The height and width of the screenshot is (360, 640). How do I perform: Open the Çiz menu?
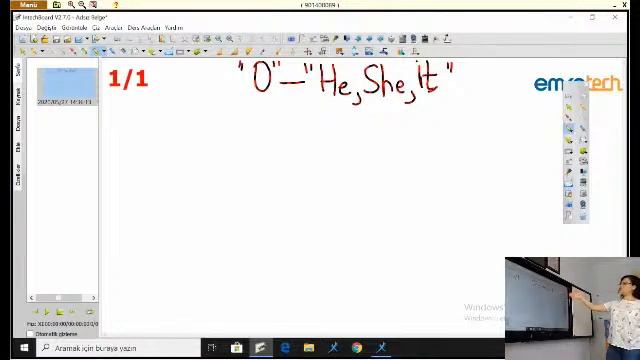[96, 28]
